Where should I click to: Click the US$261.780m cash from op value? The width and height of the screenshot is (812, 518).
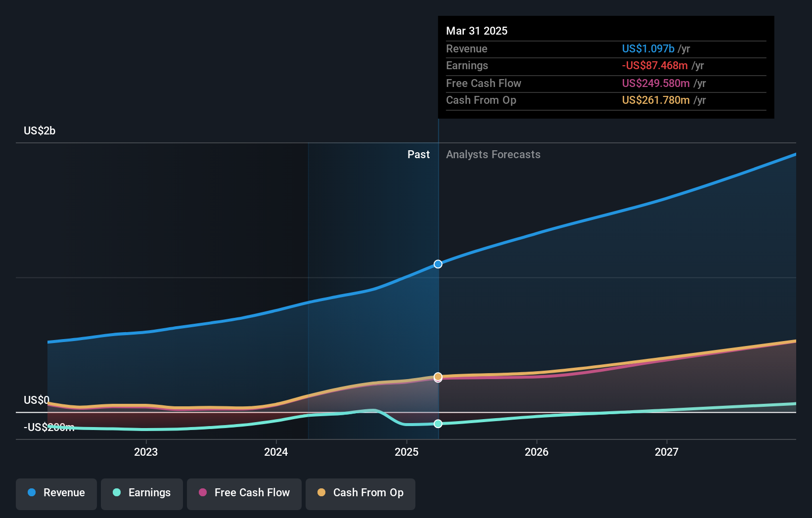click(x=656, y=100)
